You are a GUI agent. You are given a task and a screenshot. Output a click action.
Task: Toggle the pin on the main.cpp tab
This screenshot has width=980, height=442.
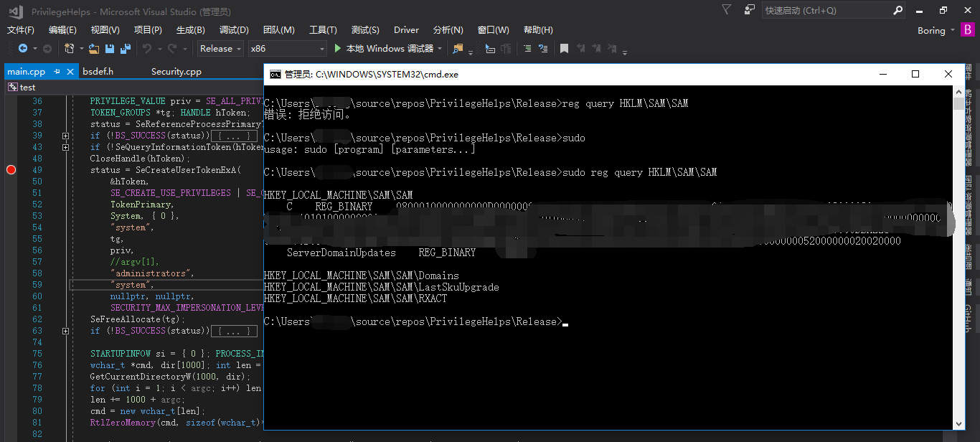tap(57, 71)
